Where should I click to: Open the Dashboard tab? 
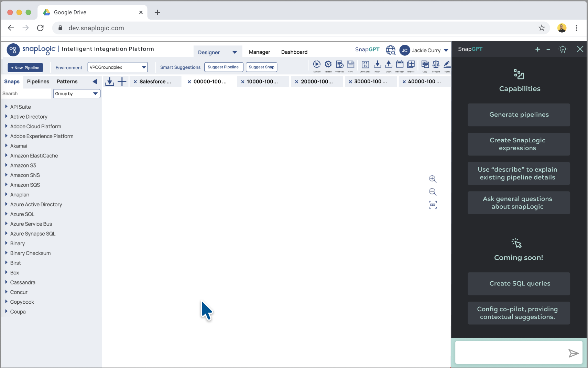click(x=294, y=52)
